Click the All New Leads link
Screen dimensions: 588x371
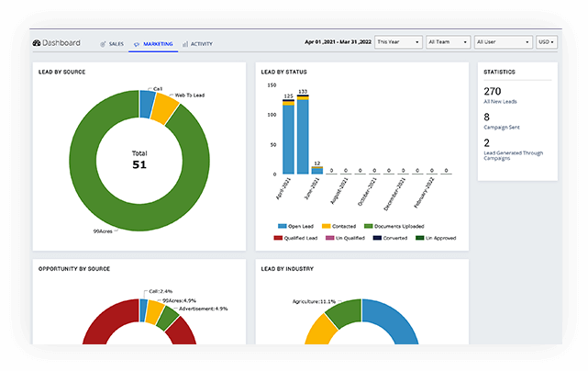click(500, 102)
